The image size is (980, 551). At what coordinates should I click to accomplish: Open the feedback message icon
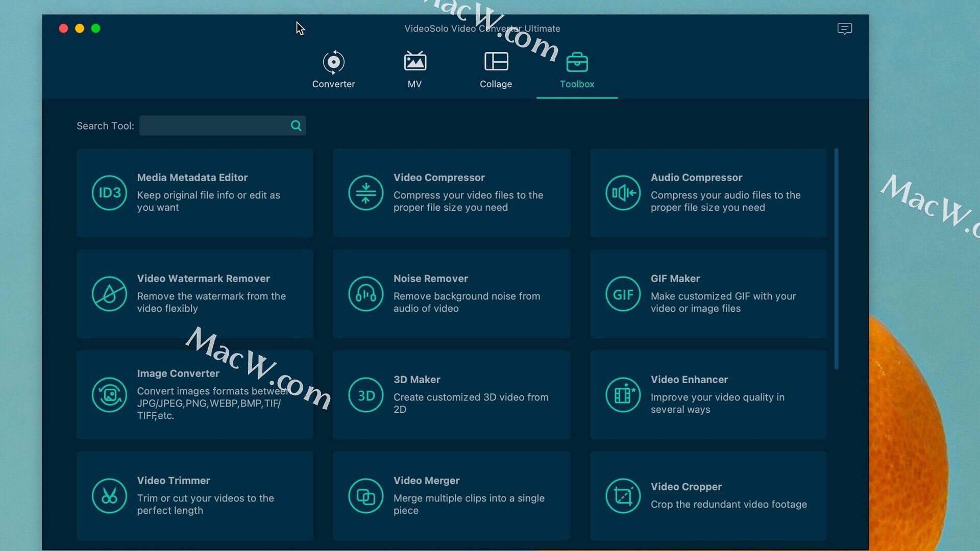pos(845,29)
